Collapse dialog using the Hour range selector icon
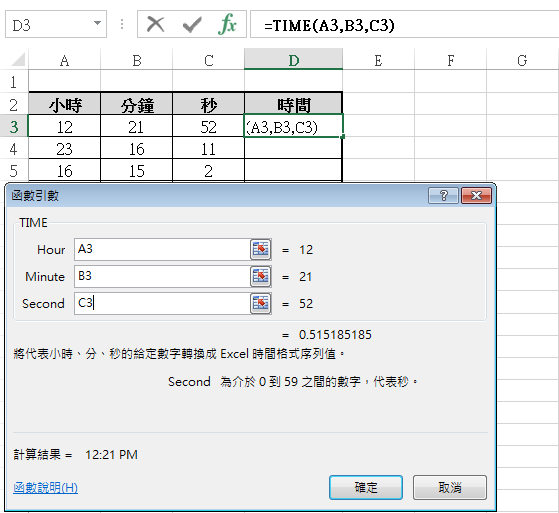 [x=261, y=249]
